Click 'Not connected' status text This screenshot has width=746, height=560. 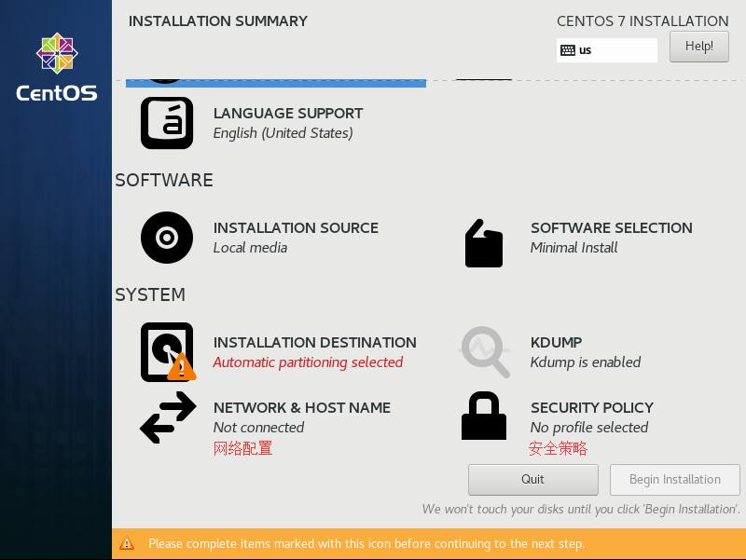click(258, 428)
